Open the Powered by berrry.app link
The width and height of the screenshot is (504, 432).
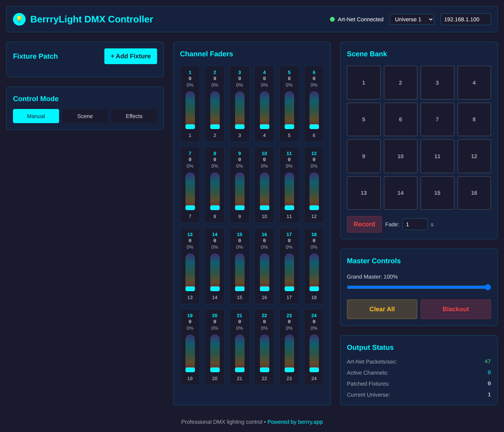295,421
